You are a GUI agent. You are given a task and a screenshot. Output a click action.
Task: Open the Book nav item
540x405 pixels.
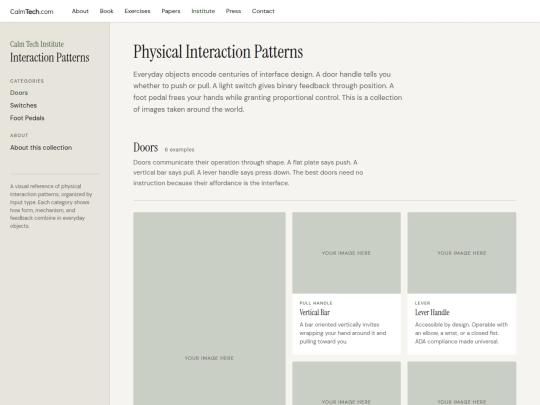coord(106,11)
